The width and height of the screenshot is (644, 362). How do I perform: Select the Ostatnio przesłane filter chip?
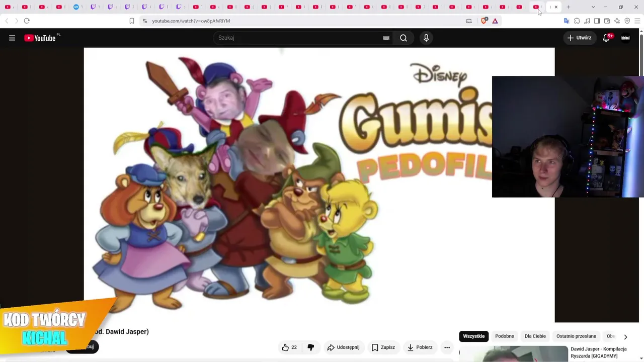[576, 336]
